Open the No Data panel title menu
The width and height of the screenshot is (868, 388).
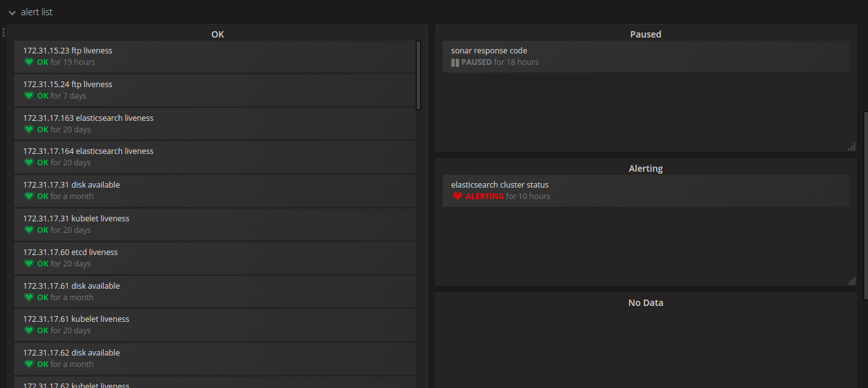click(x=645, y=303)
